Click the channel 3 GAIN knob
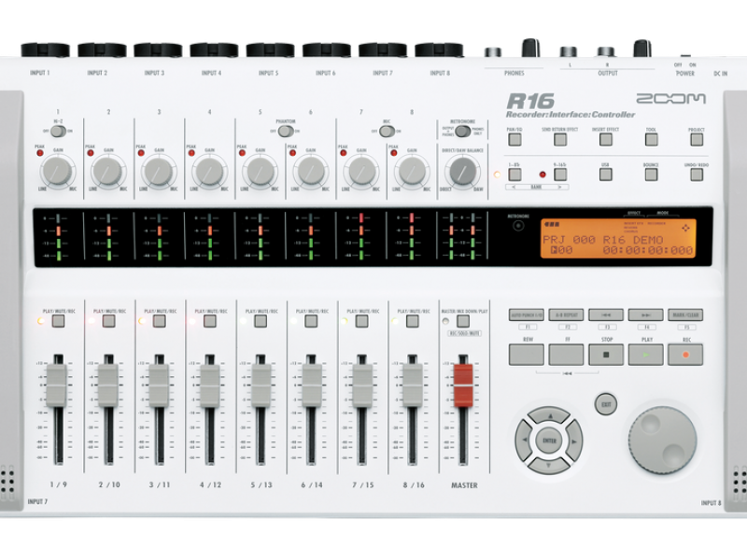The height and width of the screenshot is (560, 747). point(158,171)
